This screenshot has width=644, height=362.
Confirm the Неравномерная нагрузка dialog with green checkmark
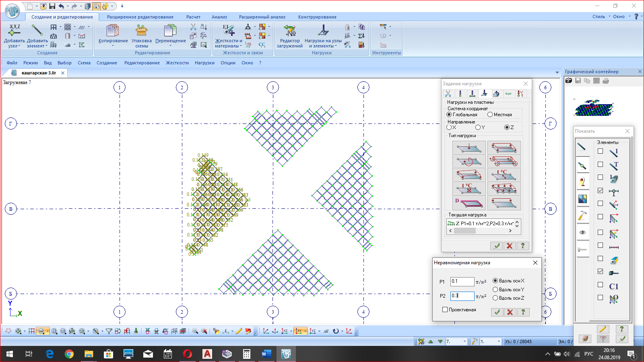[497, 312]
